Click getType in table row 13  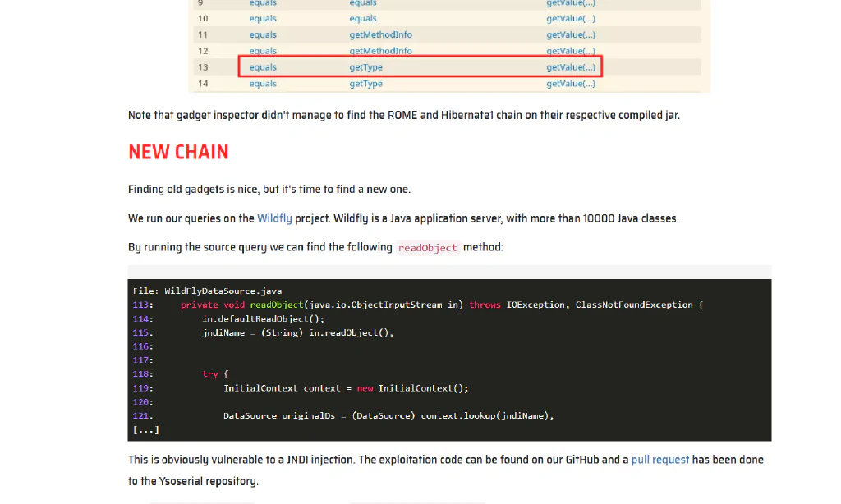(x=365, y=67)
